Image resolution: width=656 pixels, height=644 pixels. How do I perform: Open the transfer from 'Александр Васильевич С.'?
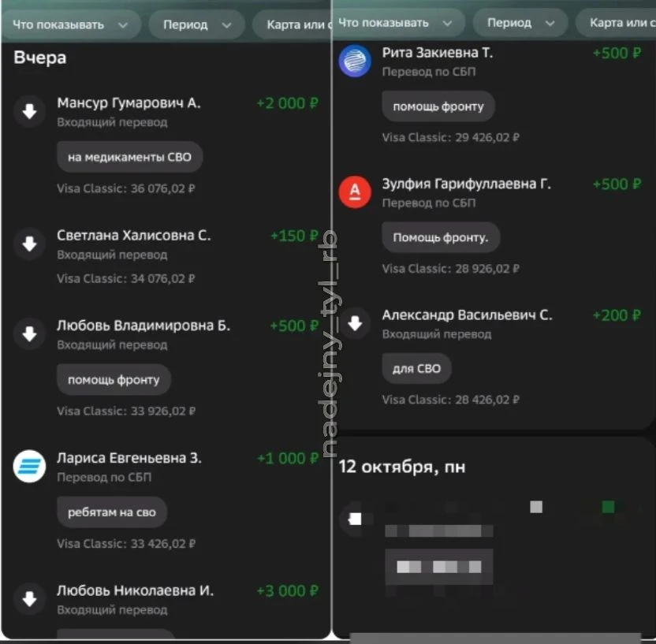[x=468, y=315]
